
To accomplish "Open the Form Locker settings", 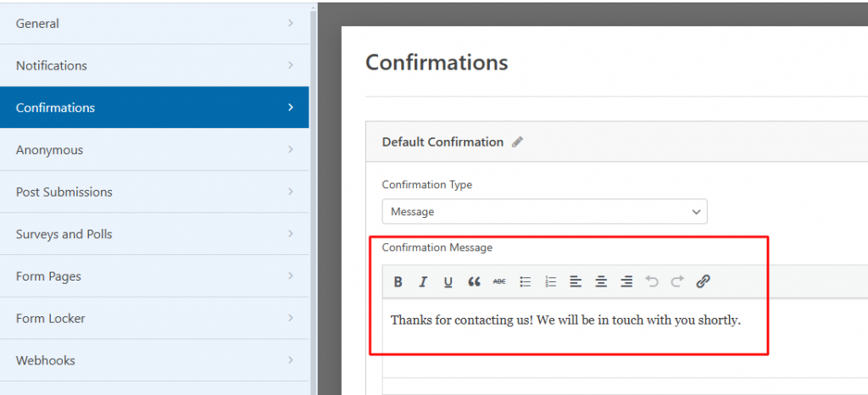I will (x=154, y=318).
